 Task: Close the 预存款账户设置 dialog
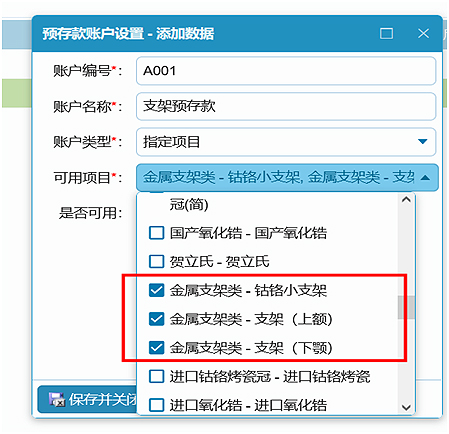click(423, 33)
